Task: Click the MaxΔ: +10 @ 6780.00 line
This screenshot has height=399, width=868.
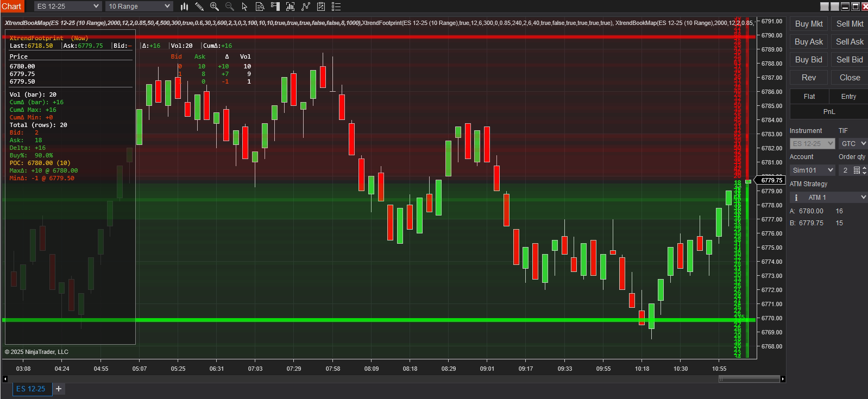Action: (x=43, y=170)
